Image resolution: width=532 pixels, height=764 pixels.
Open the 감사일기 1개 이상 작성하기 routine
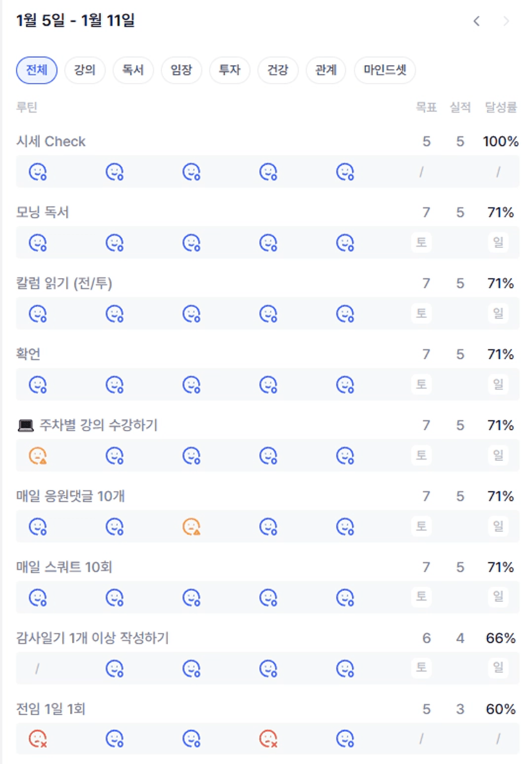click(x=92, y=638)
